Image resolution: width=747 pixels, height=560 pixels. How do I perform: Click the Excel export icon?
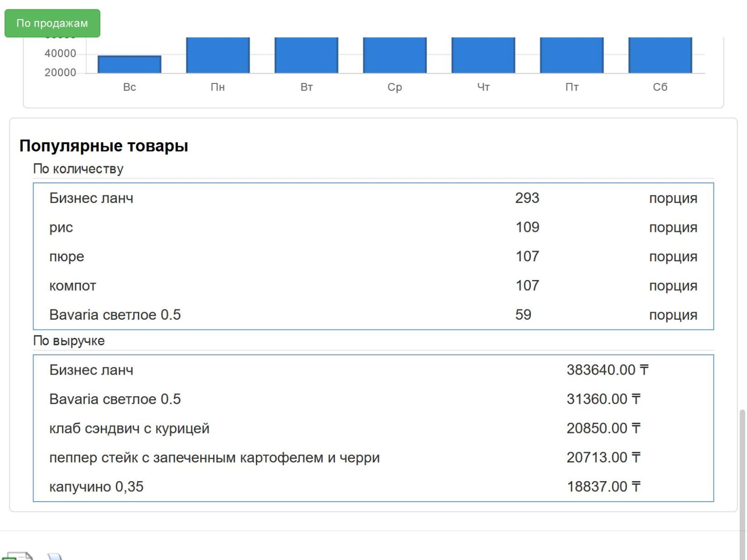point(19,556)
